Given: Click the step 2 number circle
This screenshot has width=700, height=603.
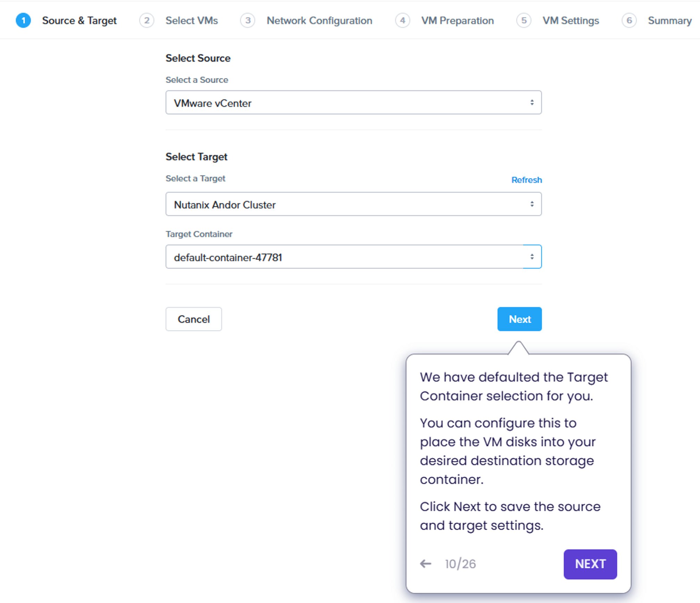Looking at the screenshot, I should pyautogui.click(x=147, y=20).
